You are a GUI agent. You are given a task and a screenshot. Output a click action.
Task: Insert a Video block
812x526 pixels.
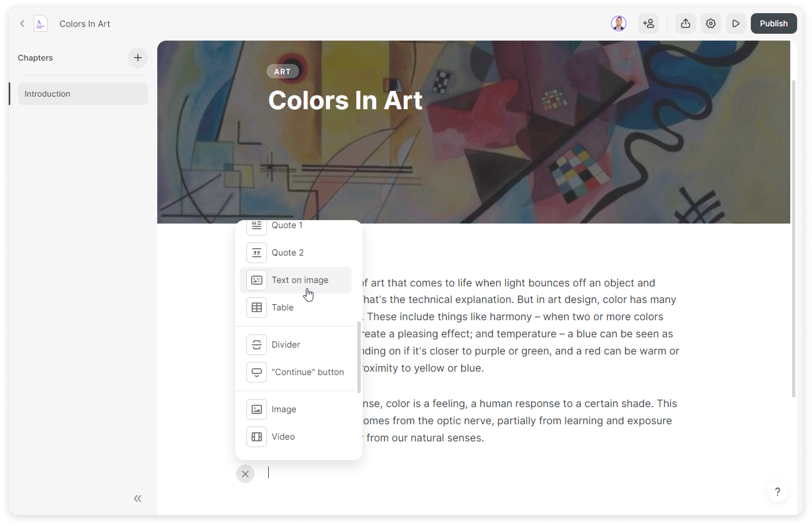[x=295, y=437]
